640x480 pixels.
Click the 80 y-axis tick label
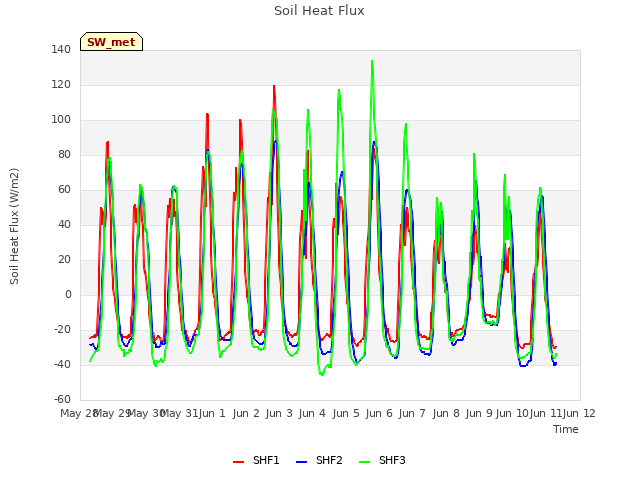click(64, 154)
